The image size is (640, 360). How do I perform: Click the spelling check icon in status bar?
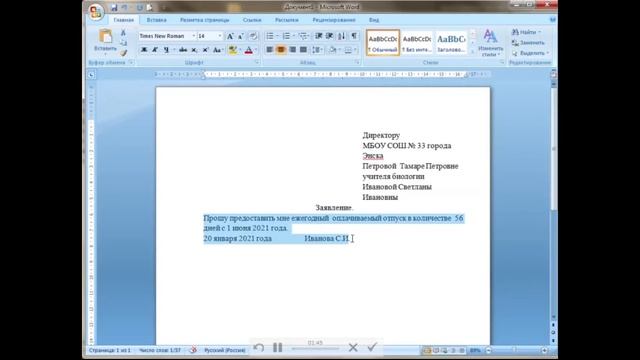(193, 350)
